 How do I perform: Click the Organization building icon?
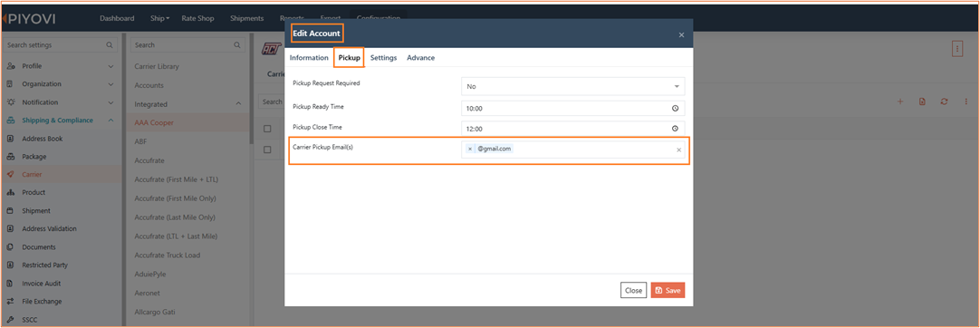11,84
